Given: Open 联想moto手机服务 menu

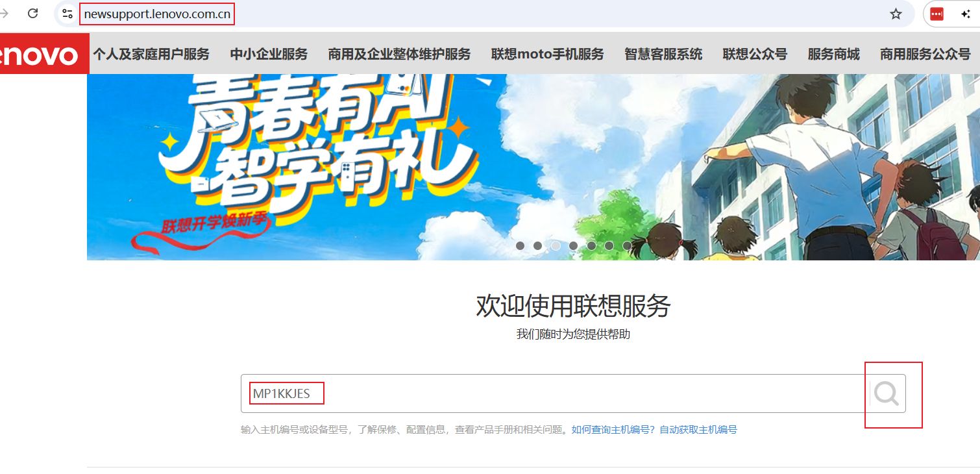Looking at the screenshot, I should pyautogui.click(x=547, y=54).
